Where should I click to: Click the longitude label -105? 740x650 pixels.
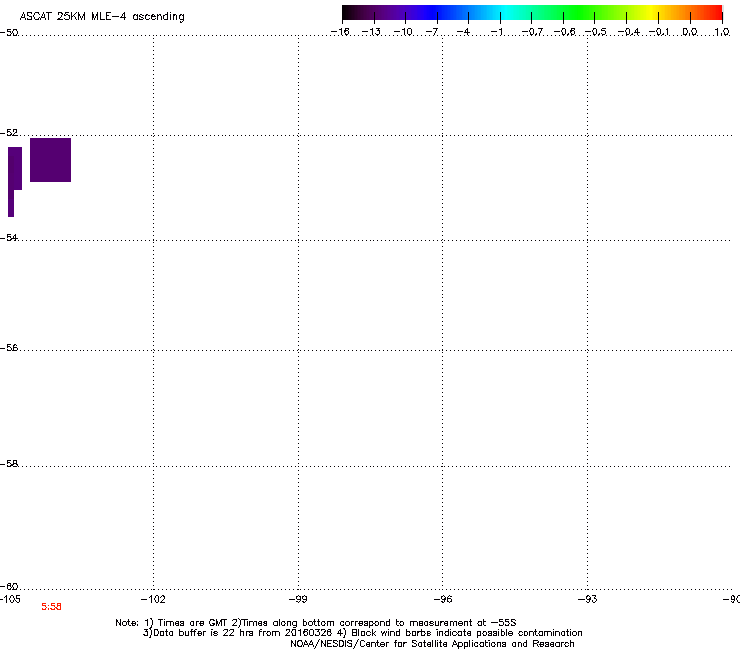tap(10, 599)
